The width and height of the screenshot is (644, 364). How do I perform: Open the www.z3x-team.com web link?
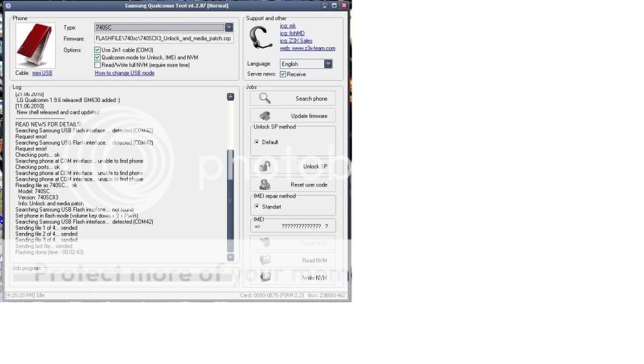308,48
